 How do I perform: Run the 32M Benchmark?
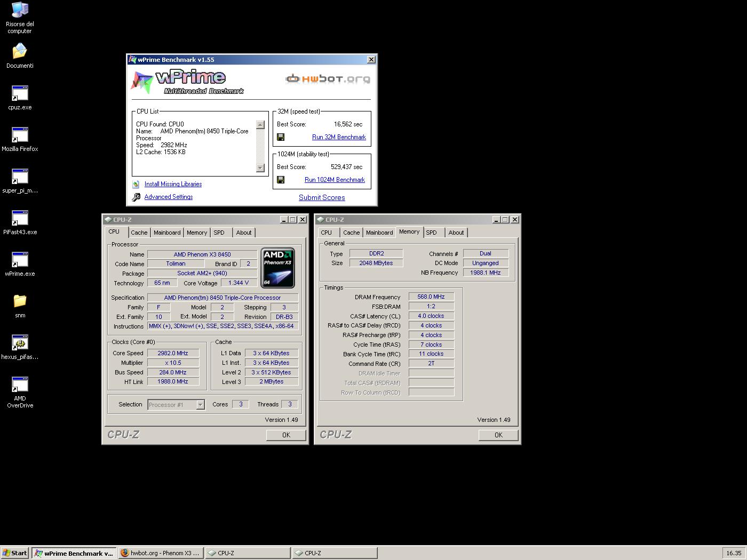click(x=339, y=137)
